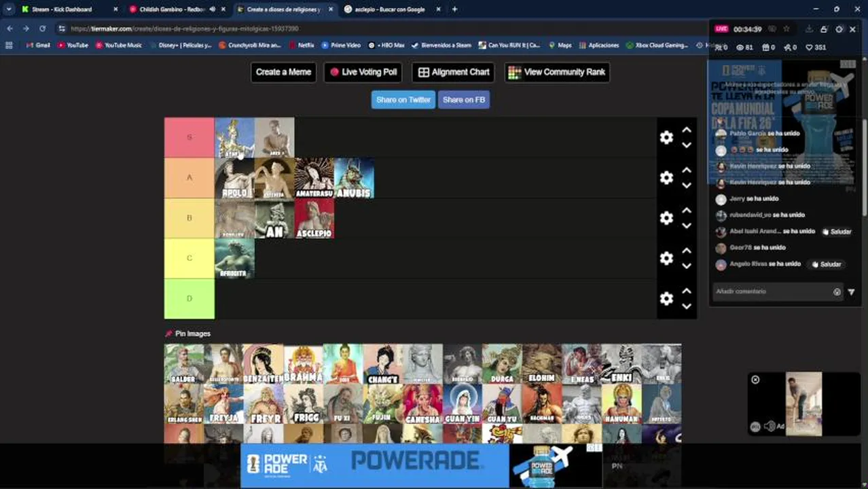Open the Alignment Chart
The image size is (868, 489).
coord(454,72)
